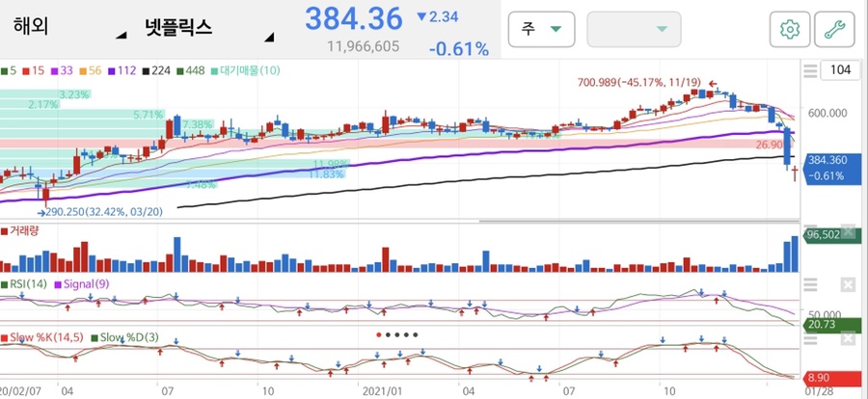Image resolution: width=868 pixels, height=399 pixels.
Task: Open Slow stochastic pane menu icon
Action: 810,338
